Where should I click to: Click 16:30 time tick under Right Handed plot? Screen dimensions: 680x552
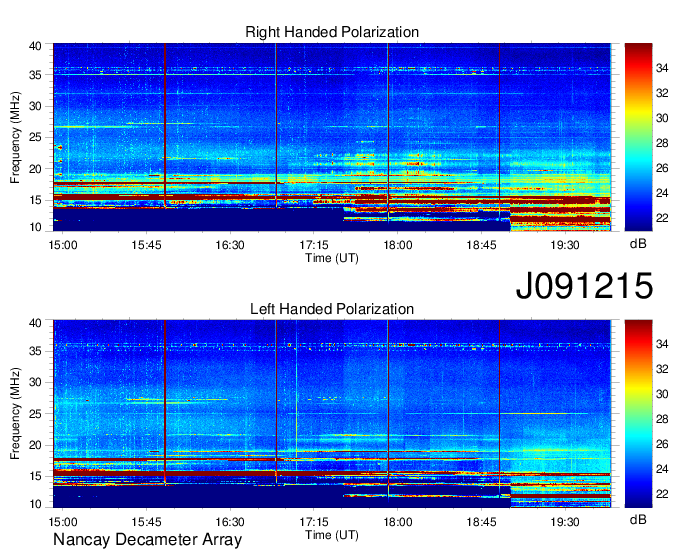[230, 245]
